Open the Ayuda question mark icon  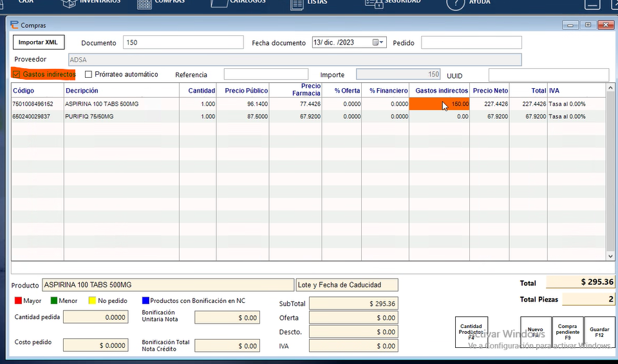pos(455,4)
